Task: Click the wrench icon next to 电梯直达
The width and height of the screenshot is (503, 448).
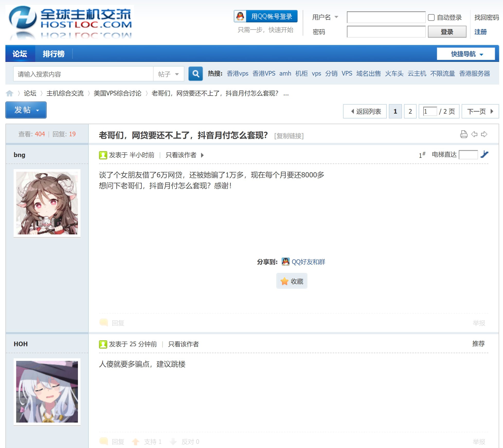Action: 484,154
